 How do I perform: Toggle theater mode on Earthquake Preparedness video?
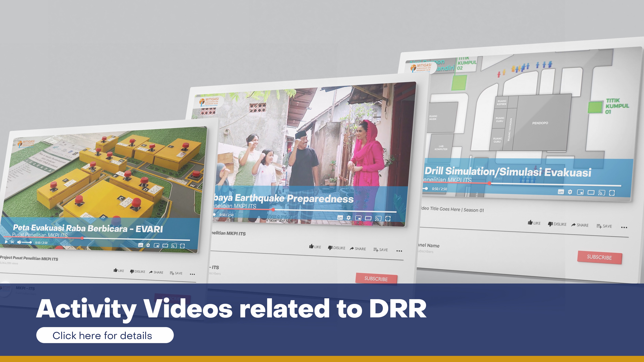click(x=368, y=218)
